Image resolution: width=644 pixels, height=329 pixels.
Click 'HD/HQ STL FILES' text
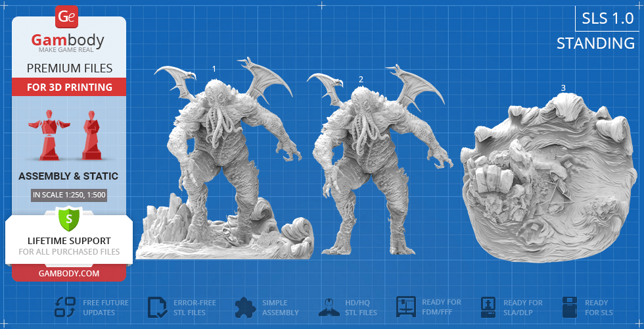click(361, 307)
